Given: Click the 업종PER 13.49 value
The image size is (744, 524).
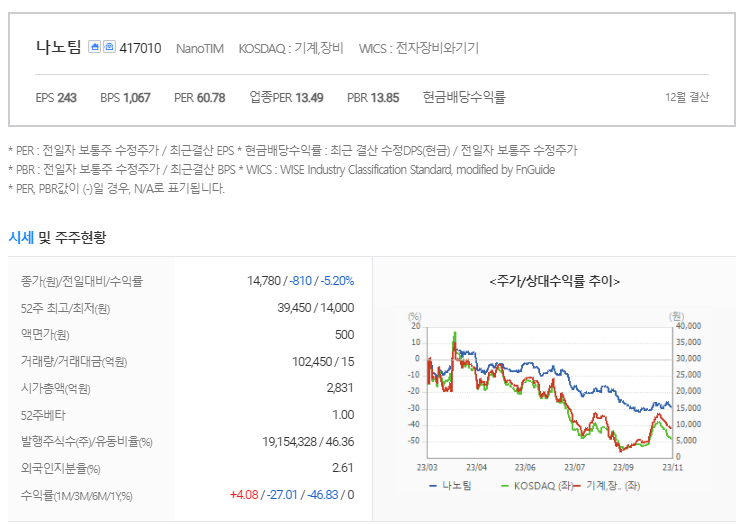Looking at the screenshot, I should [x=287, y=98].
